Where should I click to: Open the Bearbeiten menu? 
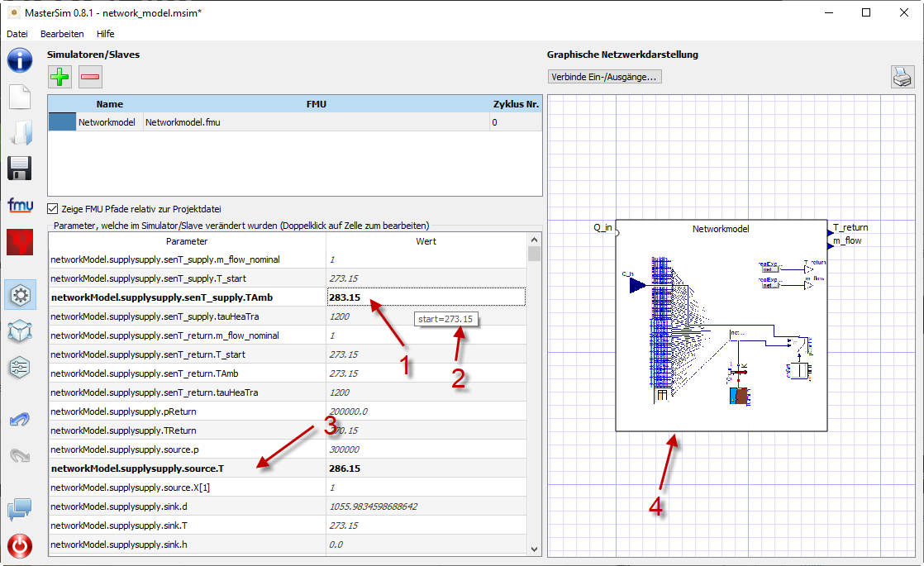[x=62, y=34]
